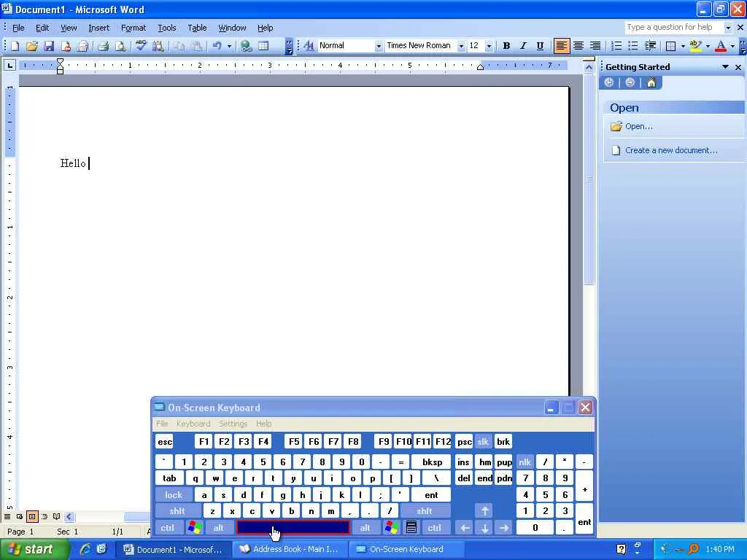Go Home in Getting Started pane
Screen dimensions: 747x560
pyautogui.click(x=651, y=83)
